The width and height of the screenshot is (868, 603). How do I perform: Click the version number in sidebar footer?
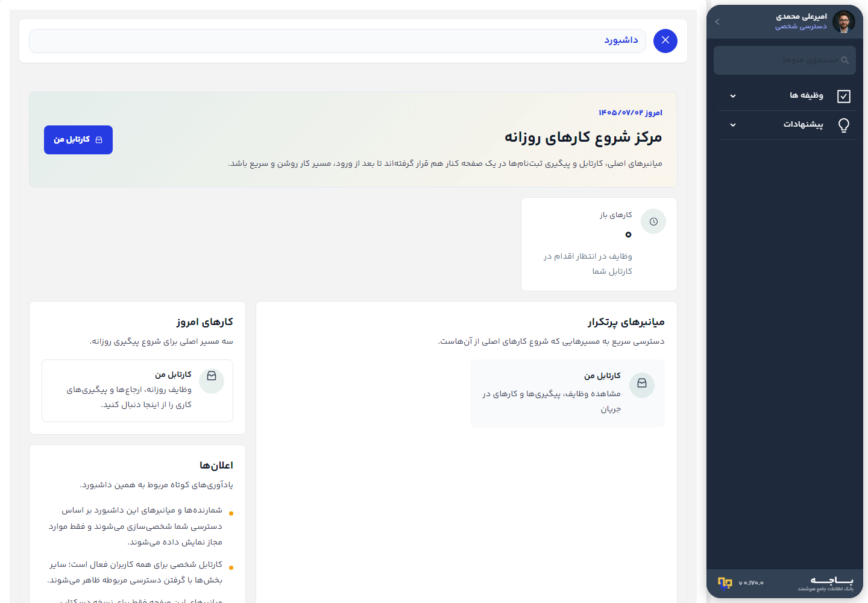751,583
